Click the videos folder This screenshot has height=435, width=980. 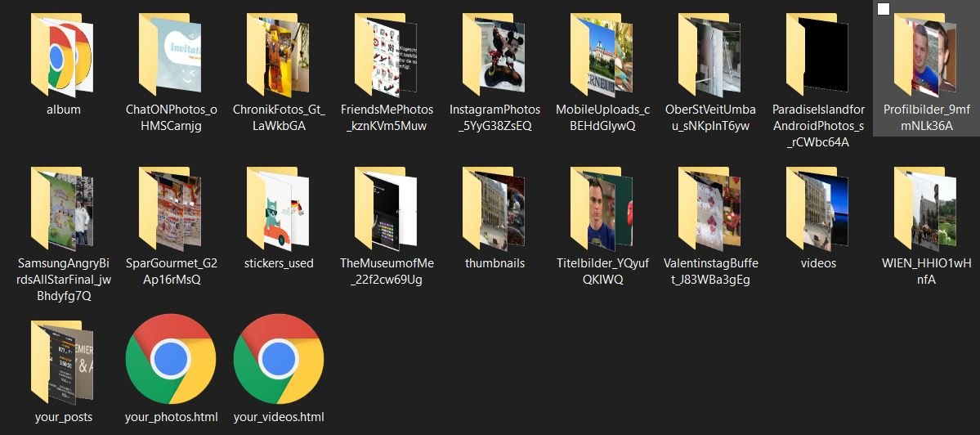pos(818,209)
